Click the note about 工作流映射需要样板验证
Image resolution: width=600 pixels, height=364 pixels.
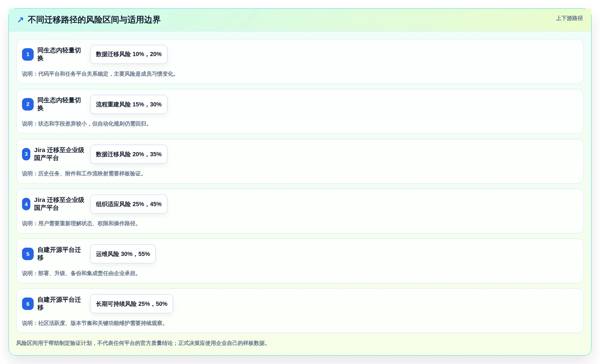(84, 174)
